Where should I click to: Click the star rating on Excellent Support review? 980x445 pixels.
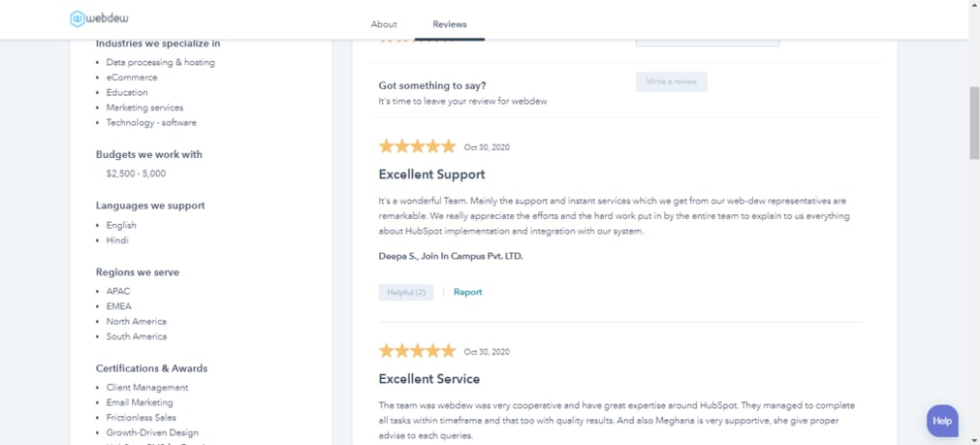(417, 146)
